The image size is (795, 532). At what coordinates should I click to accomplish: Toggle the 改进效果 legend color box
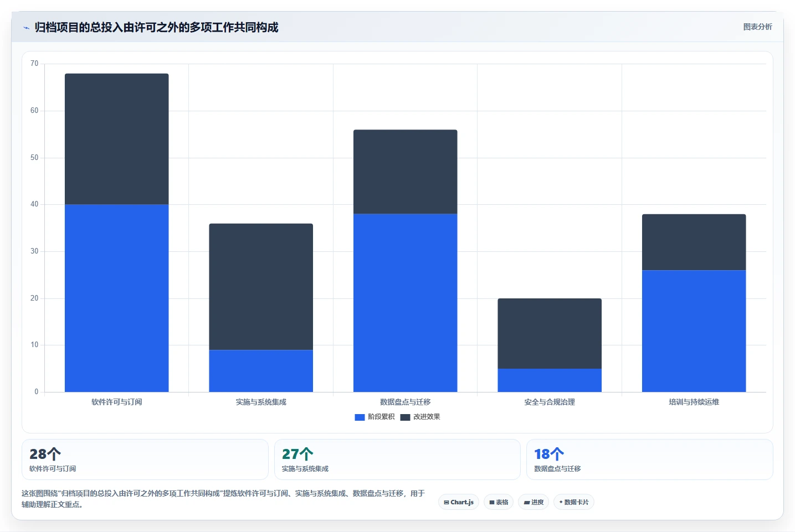pyautogui.click(x=405, y=417)
